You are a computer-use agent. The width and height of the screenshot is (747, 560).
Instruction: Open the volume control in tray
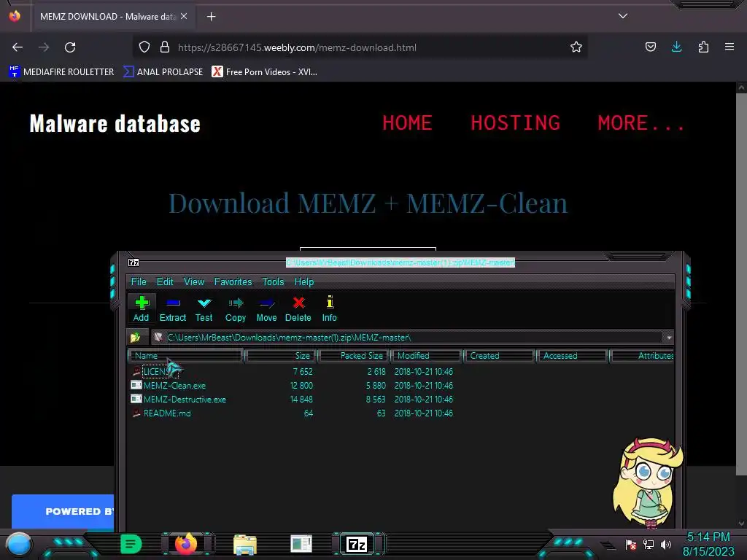click(x=666, y=544)
